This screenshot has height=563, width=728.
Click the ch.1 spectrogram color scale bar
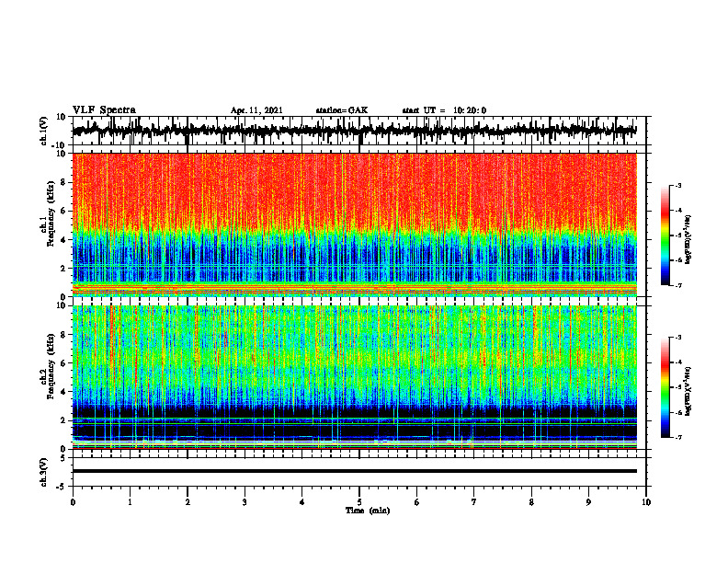tap(665, 236)
